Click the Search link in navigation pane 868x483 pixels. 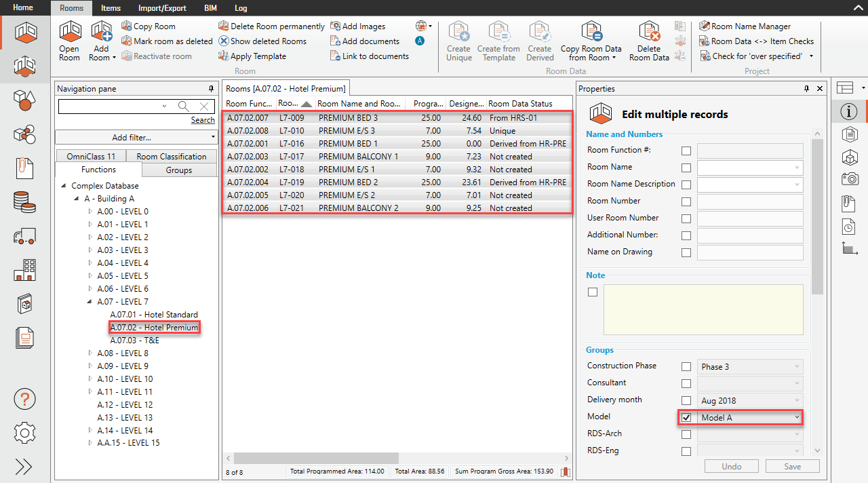[202, 119]
